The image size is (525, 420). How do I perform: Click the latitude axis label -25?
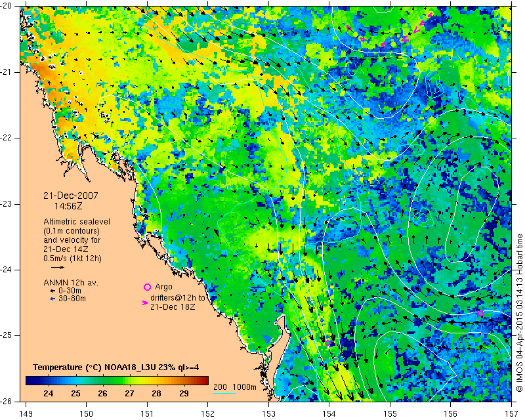point(6,335)
